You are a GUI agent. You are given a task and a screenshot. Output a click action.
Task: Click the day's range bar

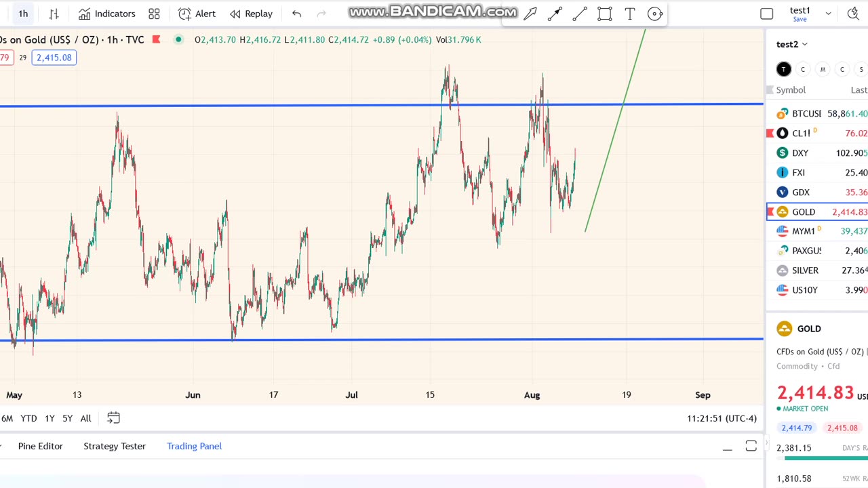pos(822,459)
